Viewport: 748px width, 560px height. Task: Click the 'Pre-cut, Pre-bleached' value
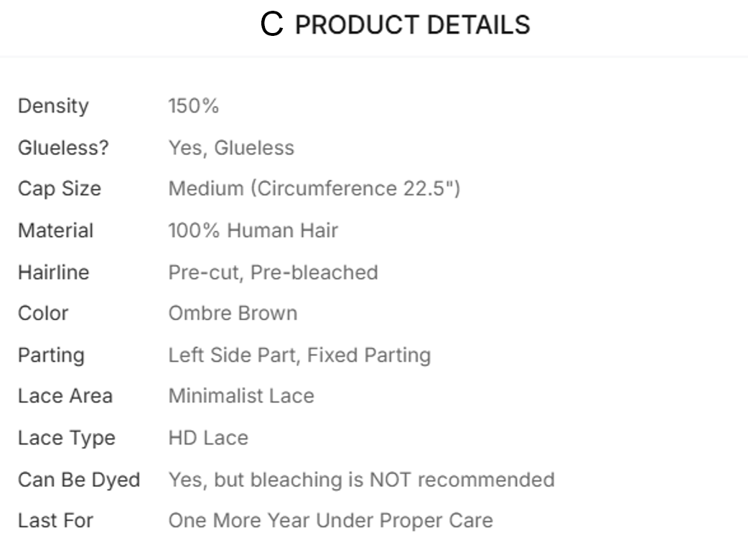[x=273, y=272]
